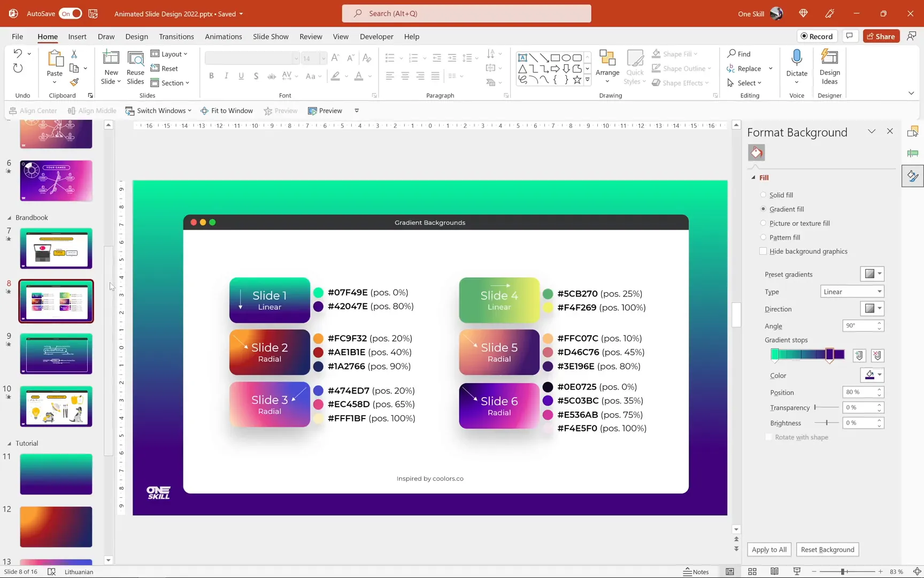The image size is (924, 578).
Task: Switch to Insert tab
Action: tap(77, 36)
